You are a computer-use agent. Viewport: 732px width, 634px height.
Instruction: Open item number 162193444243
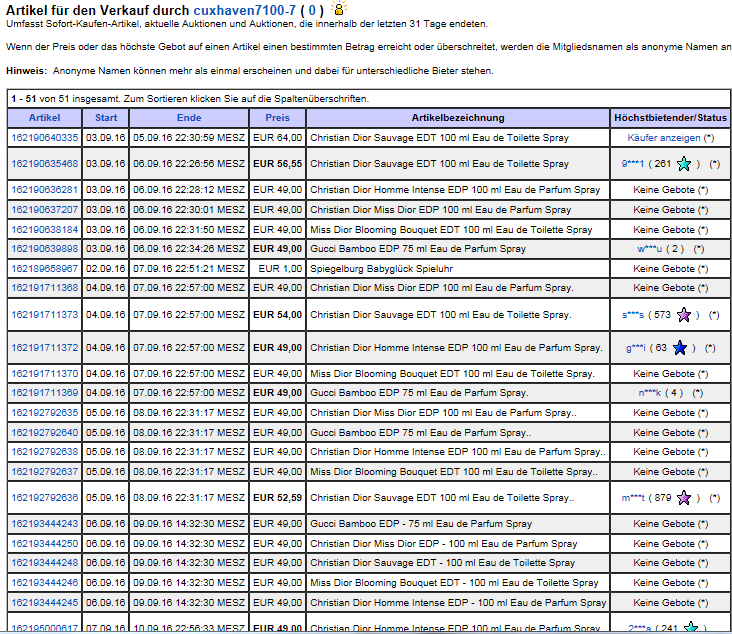click(x=45, y=524)
